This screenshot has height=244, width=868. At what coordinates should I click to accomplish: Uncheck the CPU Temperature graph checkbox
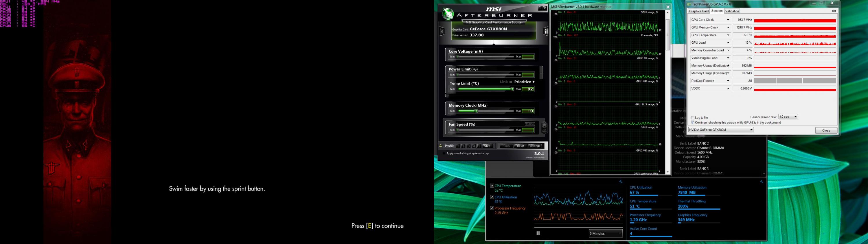[x=492, y=185]
